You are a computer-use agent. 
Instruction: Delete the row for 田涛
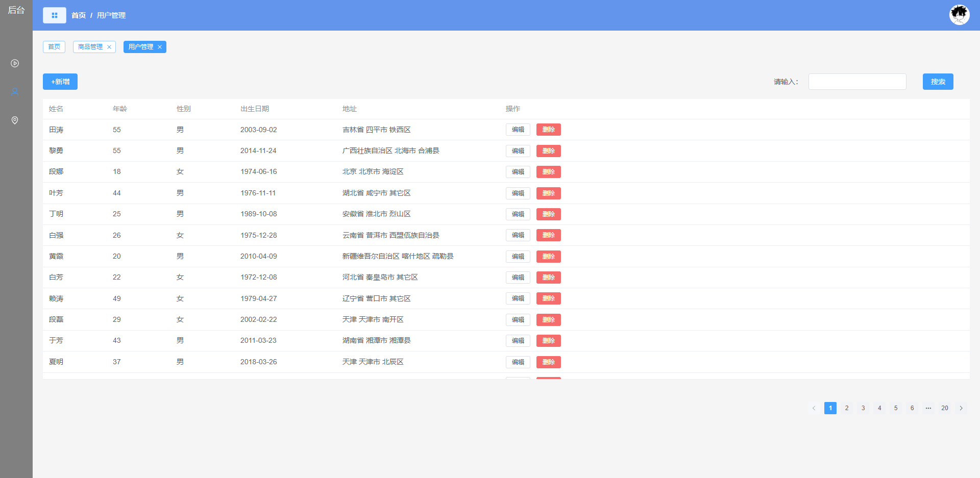[549, 130]
